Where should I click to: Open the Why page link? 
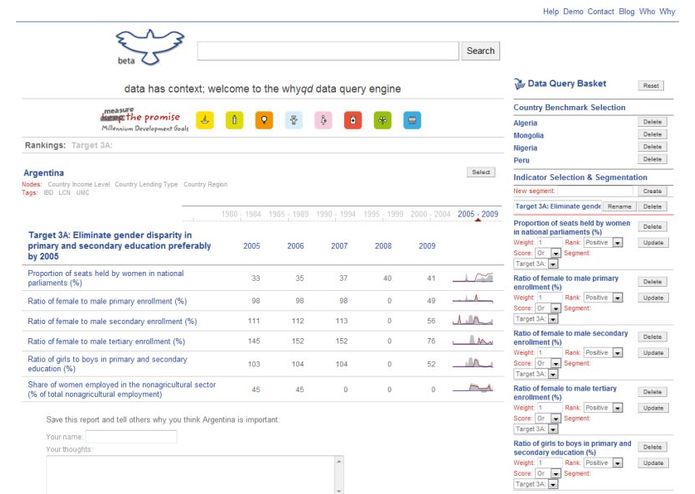coord(667,12)
